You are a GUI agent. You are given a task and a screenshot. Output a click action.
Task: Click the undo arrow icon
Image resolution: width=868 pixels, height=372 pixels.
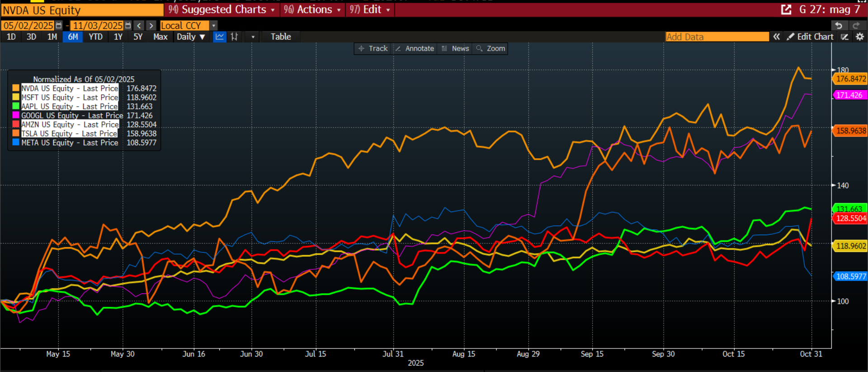click(x=839, y=26)
